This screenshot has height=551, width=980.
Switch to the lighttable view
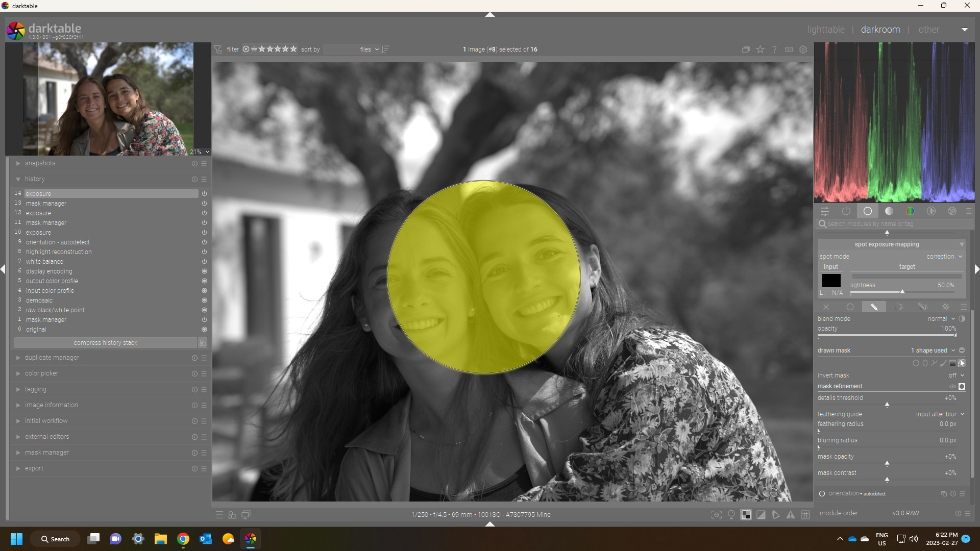tap(825, 29)
